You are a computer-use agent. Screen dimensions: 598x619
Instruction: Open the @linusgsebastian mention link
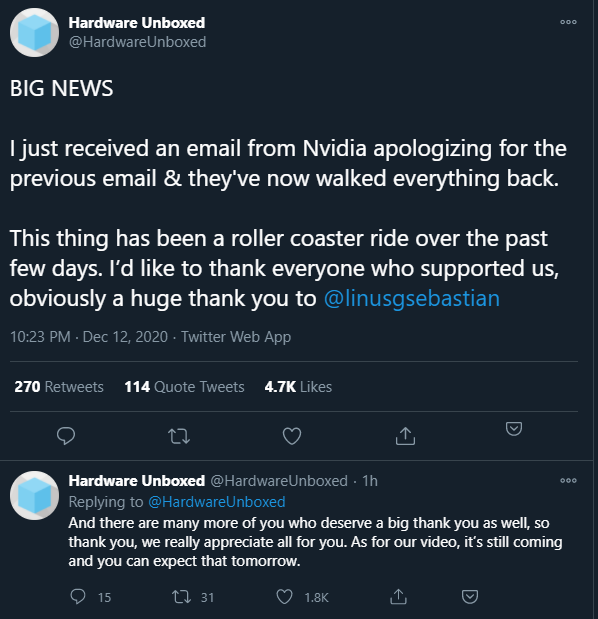tap(412, 298)
